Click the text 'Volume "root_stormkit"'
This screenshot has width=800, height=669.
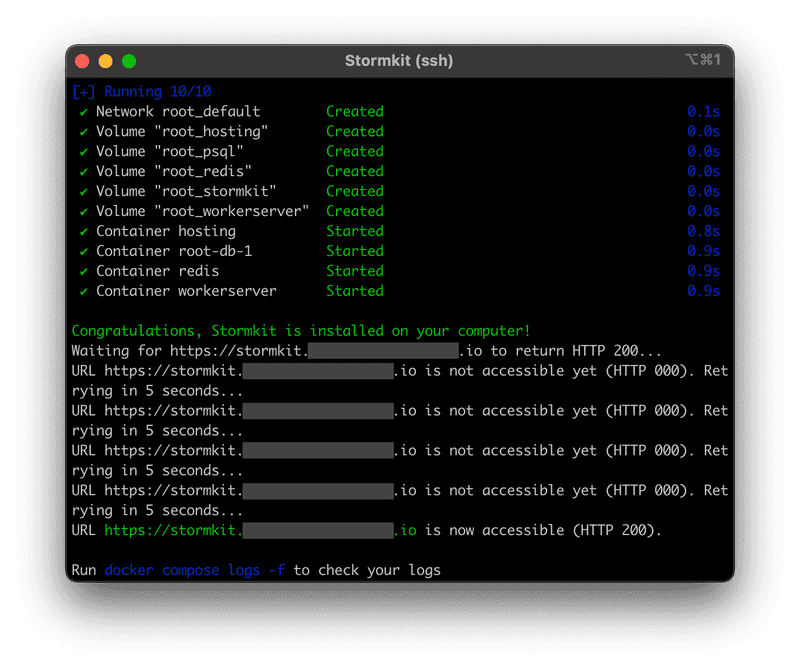click(186, 191)
